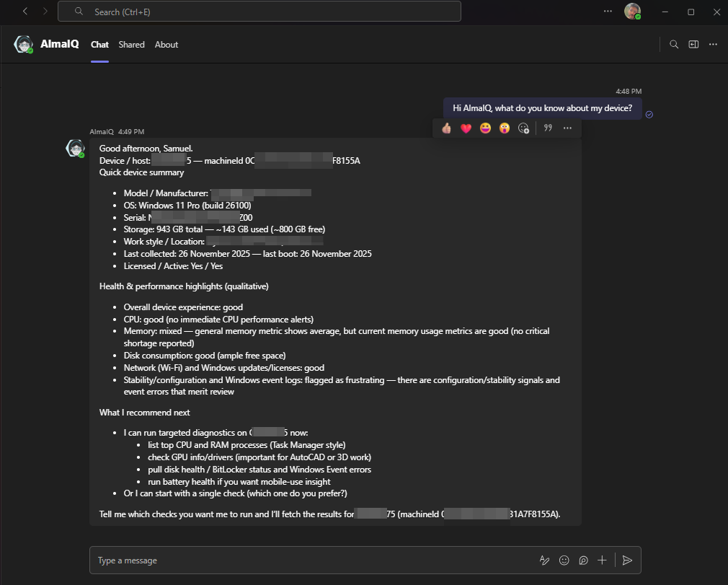Image resolution: width=728 pixels, height=585 pixels.
Task: Open the format text options
Action: 545,560
